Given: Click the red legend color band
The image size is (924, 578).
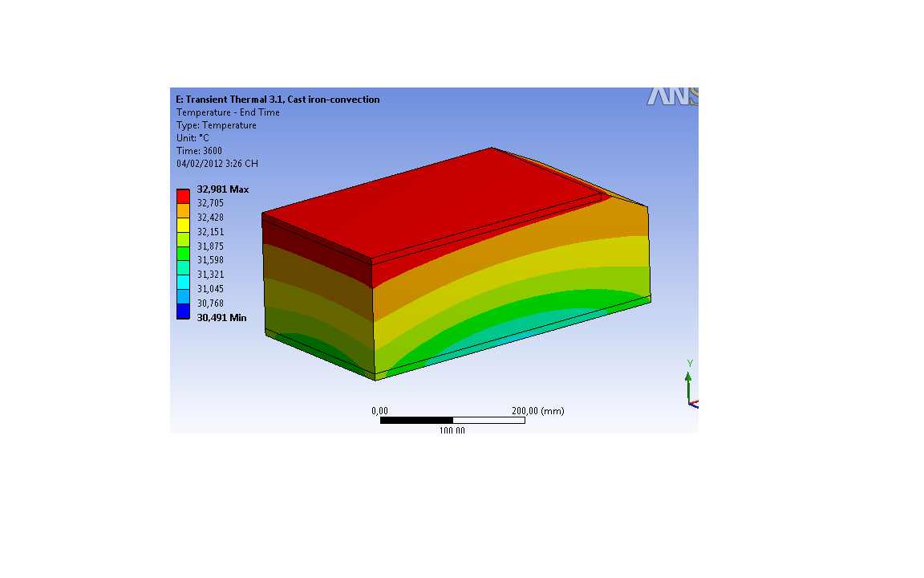Looking at the screenshot, I should [x=183, y=196].
